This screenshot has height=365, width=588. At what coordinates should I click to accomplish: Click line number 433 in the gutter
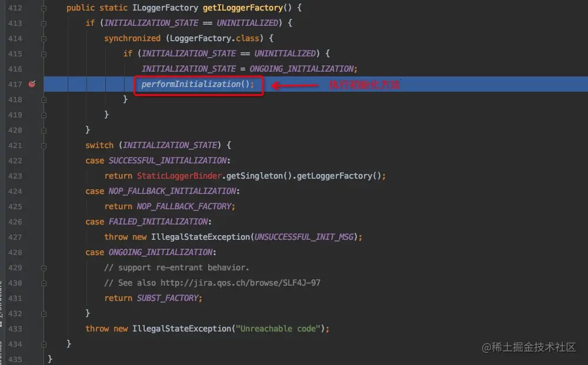point(15,329)
